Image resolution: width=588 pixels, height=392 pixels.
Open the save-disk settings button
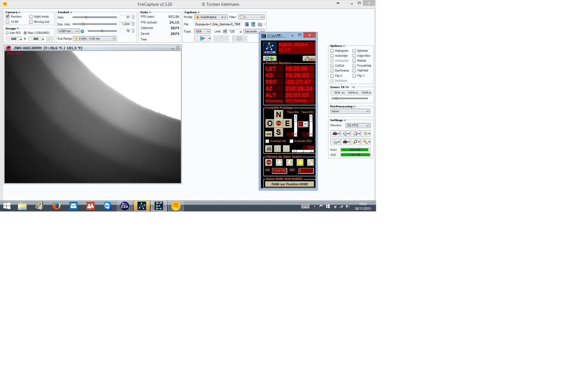click(x=335, y=142)
